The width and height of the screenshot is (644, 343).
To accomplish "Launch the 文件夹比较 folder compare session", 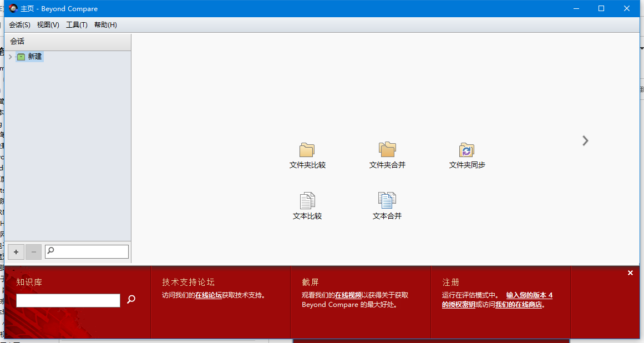I will point(307,156).
